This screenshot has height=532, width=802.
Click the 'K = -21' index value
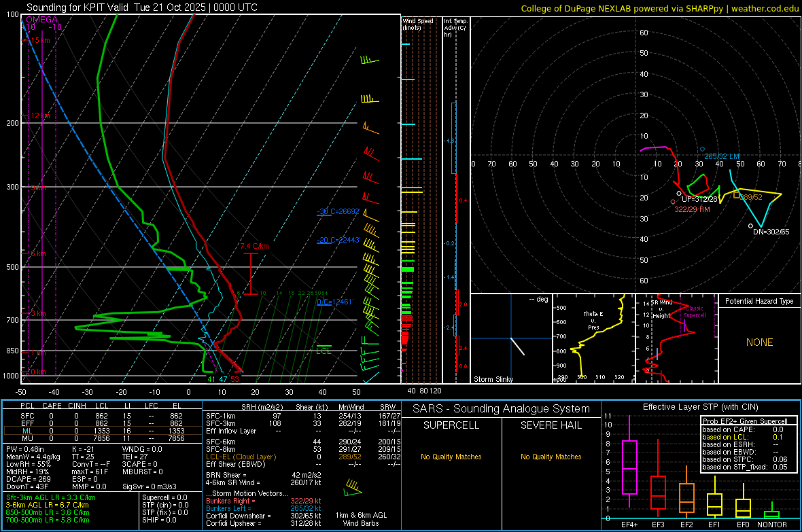click(x=84, y=449)
